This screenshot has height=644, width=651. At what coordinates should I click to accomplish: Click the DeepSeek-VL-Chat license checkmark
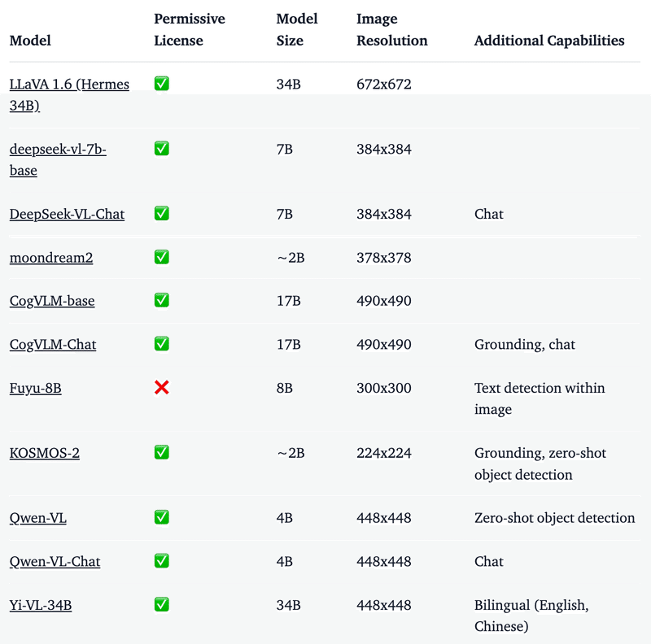[162, 214]
